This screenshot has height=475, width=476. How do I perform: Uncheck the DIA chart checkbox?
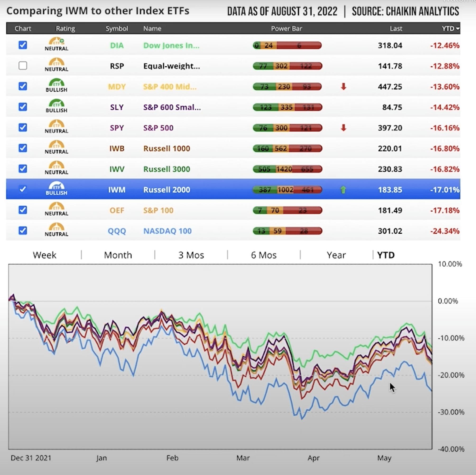click(x=23, y=45)
